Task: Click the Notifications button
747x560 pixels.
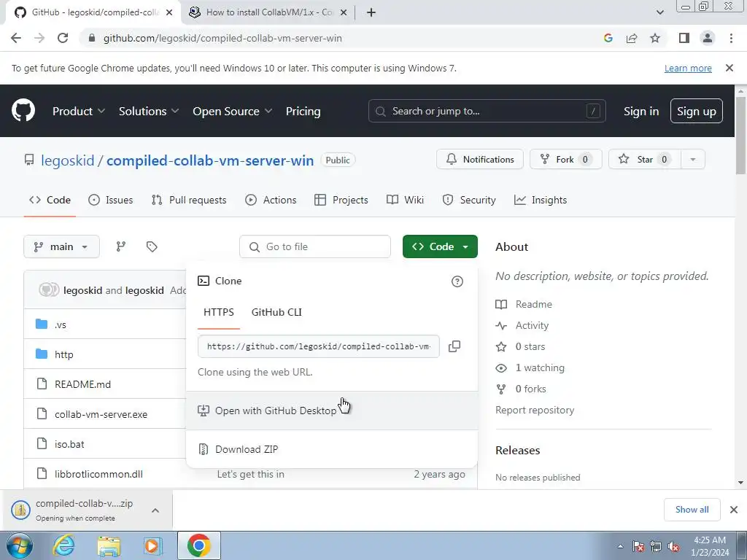Action: point(480,160)
